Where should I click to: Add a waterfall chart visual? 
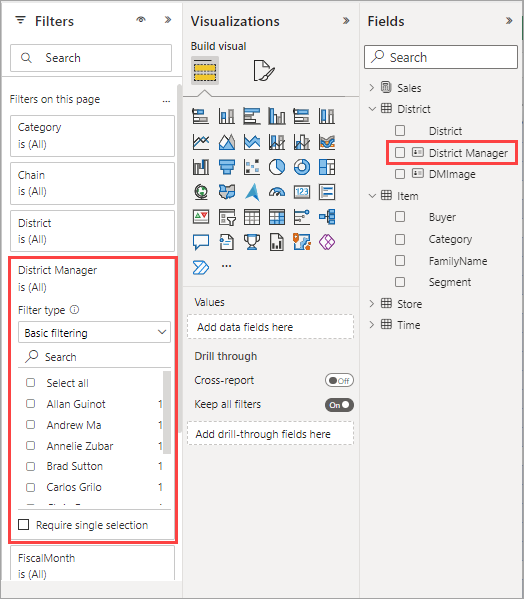[201, 167]
